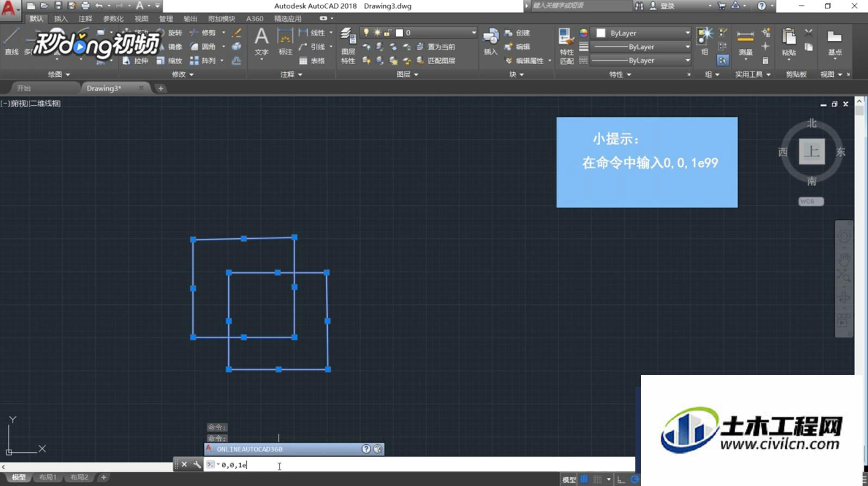Select the Line (直线) drawing tool
Viewport: 868px width, 486px height.
tap(11, 41)
